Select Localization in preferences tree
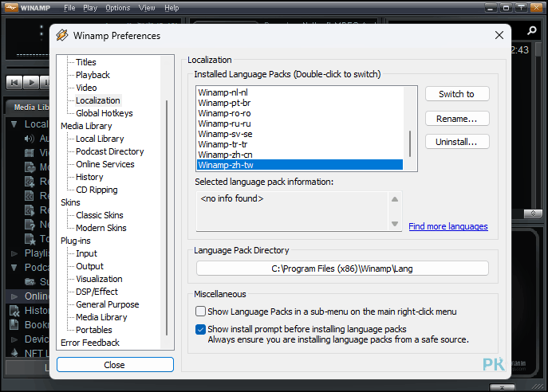The height and width of the screenshot is (392, 548). [x=98, y=100]
